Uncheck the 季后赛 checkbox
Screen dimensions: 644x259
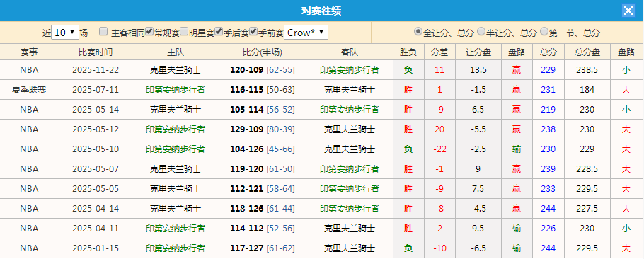219,32
